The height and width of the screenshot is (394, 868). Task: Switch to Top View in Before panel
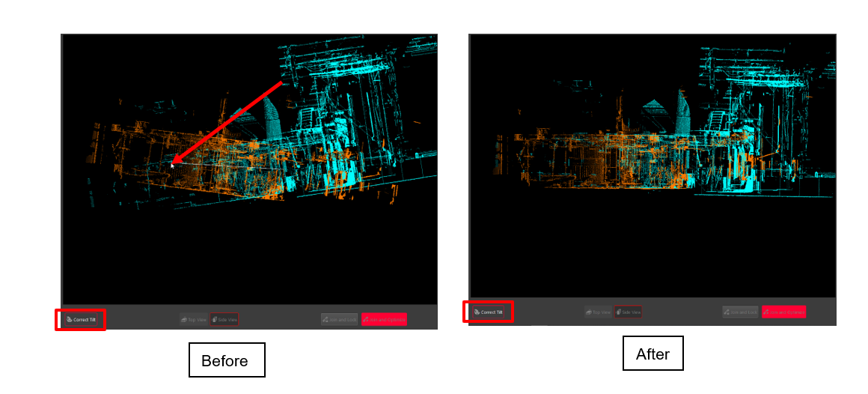[x=193, y=320]
